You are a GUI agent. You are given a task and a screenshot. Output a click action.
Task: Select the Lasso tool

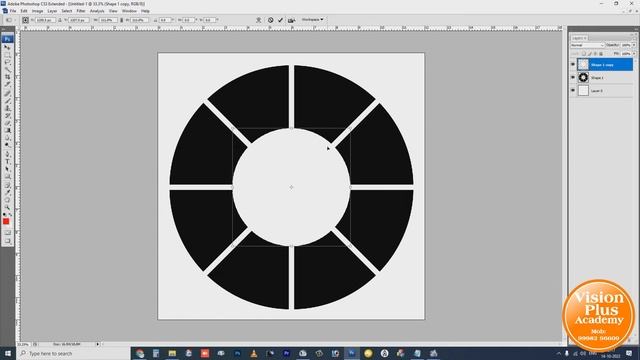pyautogui.click(x=7, y=62)
